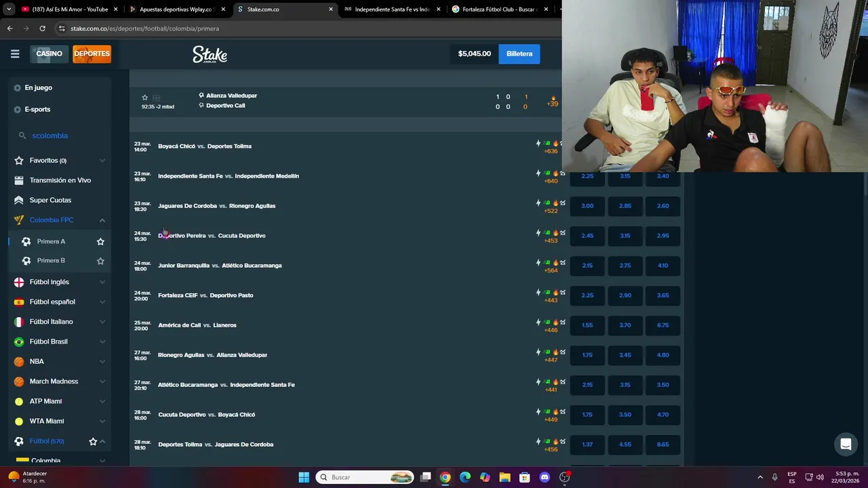The width and height of the screenshot is (868, 488).
Task: Expand the Fútbol Italiano section
Action: pos(102,322)
